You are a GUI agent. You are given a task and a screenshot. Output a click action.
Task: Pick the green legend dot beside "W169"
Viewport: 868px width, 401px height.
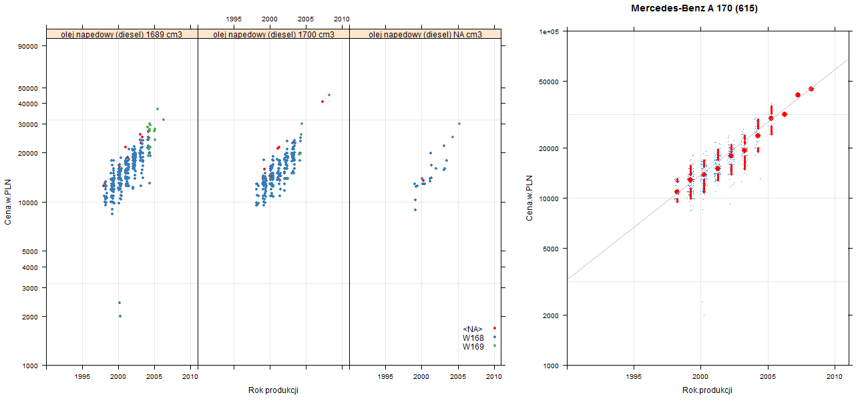(494, 346)
